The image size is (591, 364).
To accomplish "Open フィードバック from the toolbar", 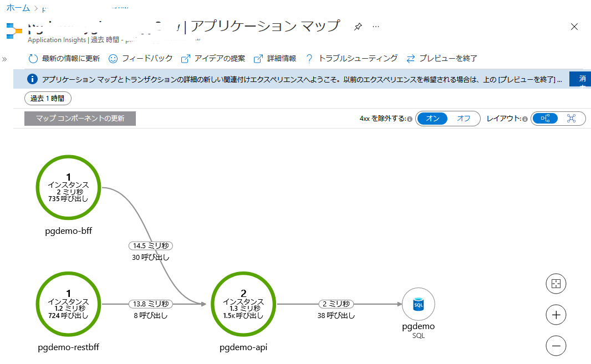I will [x=141, y=58].
